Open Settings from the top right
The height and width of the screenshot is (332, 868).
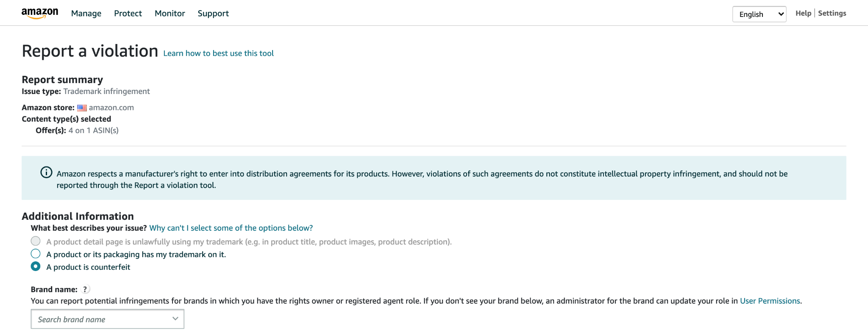(832, 13)
